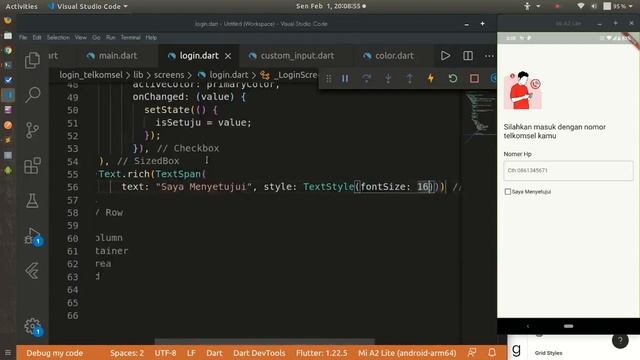Click the horizontal editor scrollbar
640x360 pixels.
(x=264, y=341)
